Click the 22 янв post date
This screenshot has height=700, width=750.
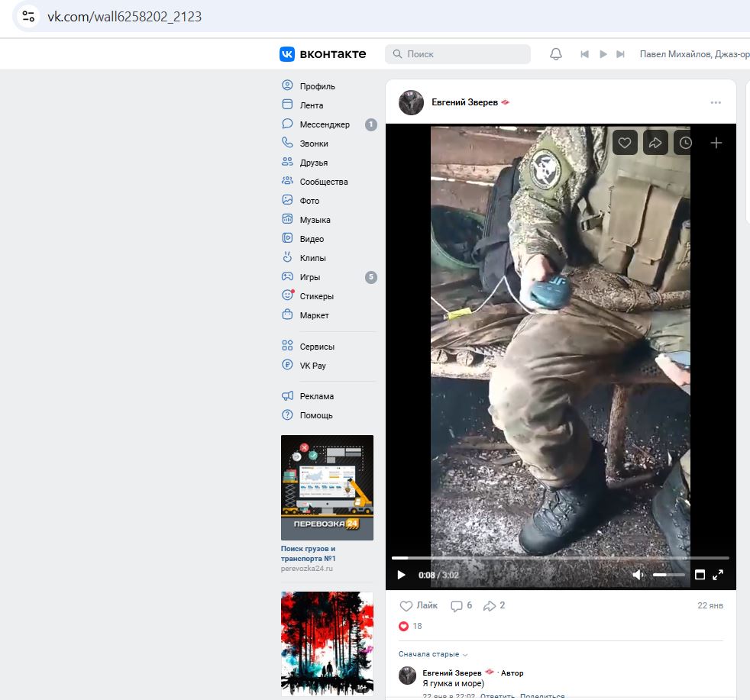click(x=710, y=606)
